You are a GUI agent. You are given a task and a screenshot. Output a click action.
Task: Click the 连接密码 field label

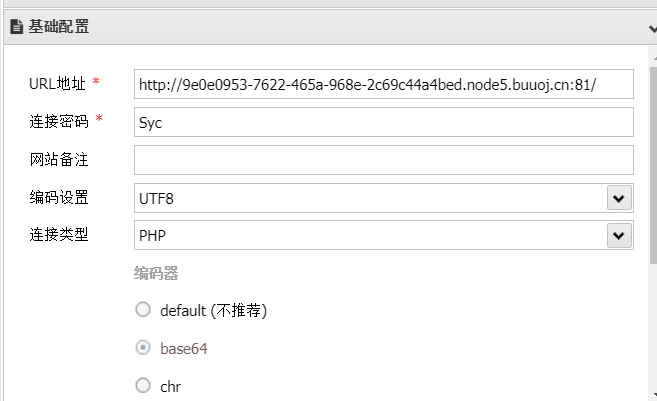coord(59,122)
